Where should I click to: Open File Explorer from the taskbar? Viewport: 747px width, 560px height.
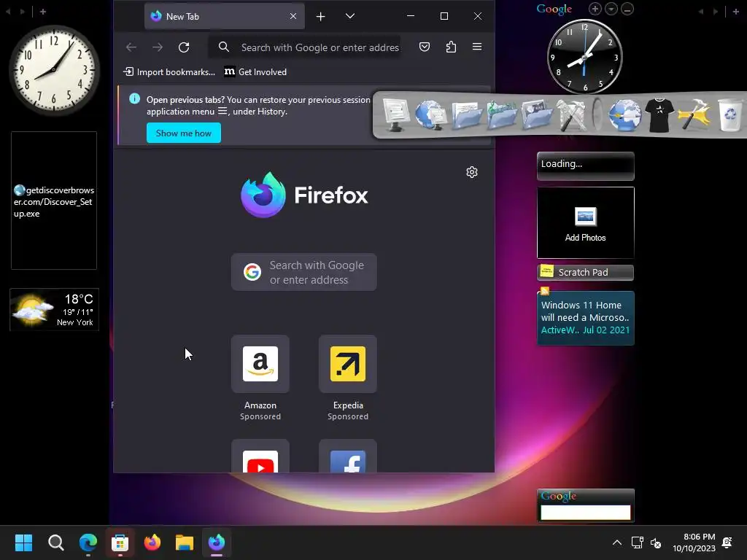[x=185, y=542]
